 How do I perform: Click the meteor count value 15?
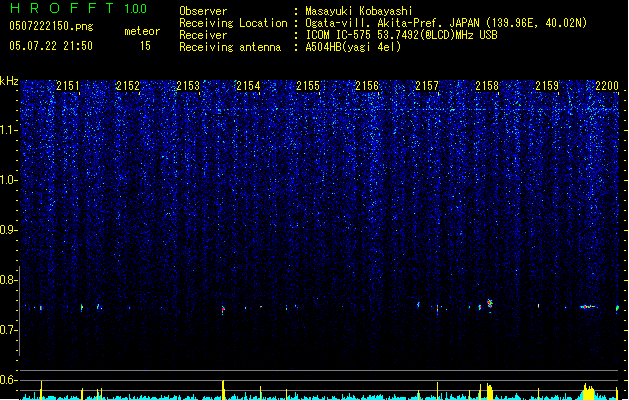point(145,46)
